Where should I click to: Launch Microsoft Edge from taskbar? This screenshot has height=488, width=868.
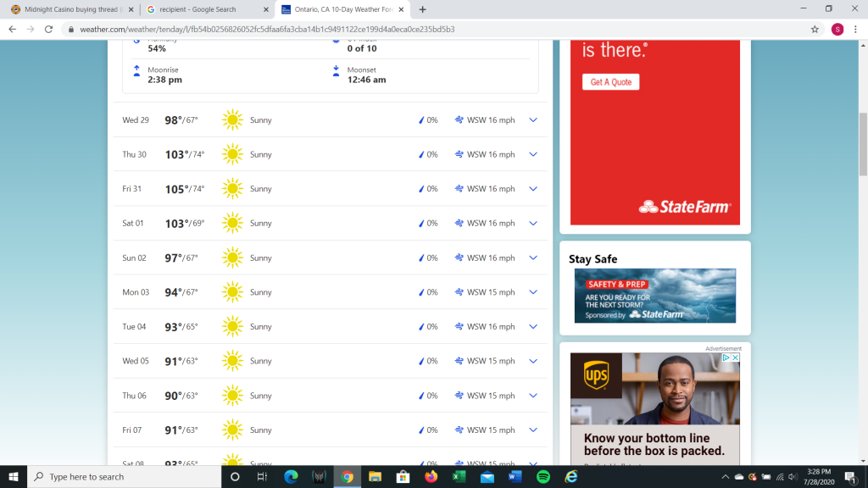(x=291, y=476)
